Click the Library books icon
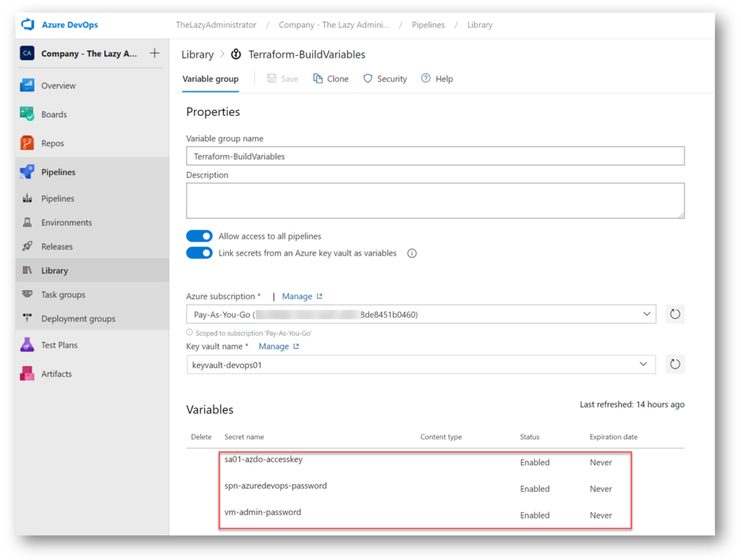Image resolution: width=741 pixels, height=560 pixels. point(27,271)
